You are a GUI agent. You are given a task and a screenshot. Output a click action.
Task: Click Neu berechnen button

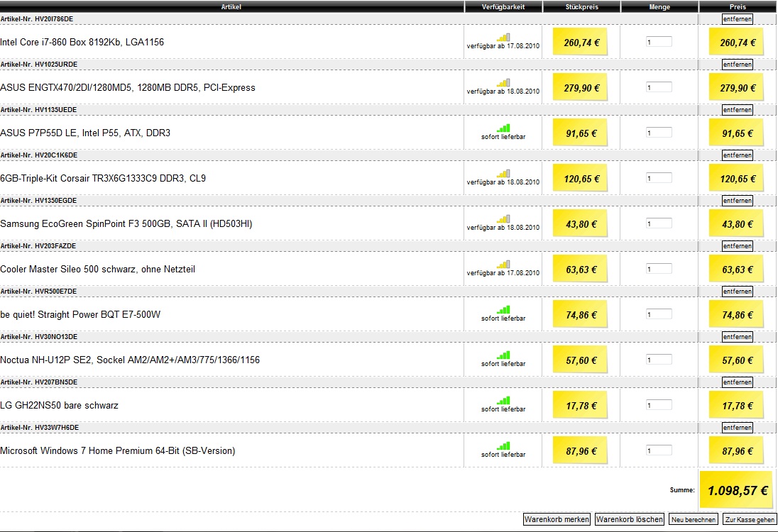[693, 519]
